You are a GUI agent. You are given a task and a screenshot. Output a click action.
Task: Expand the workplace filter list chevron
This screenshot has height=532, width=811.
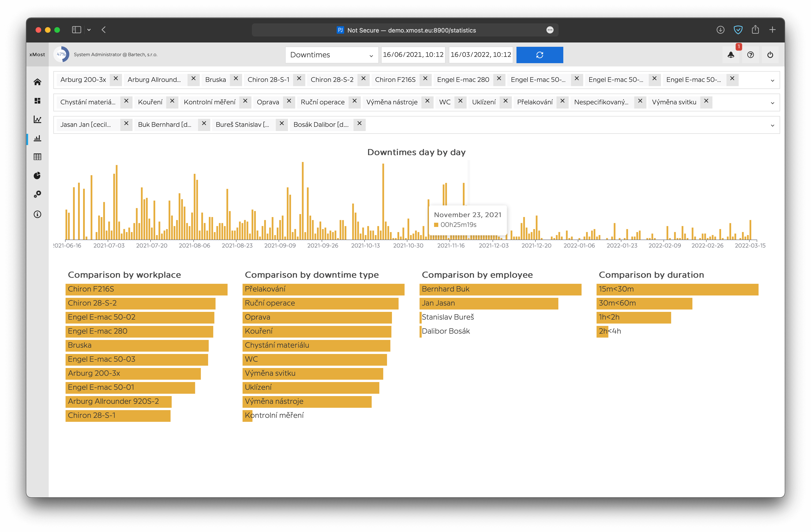pyautogui.click(x=772, y=80)
